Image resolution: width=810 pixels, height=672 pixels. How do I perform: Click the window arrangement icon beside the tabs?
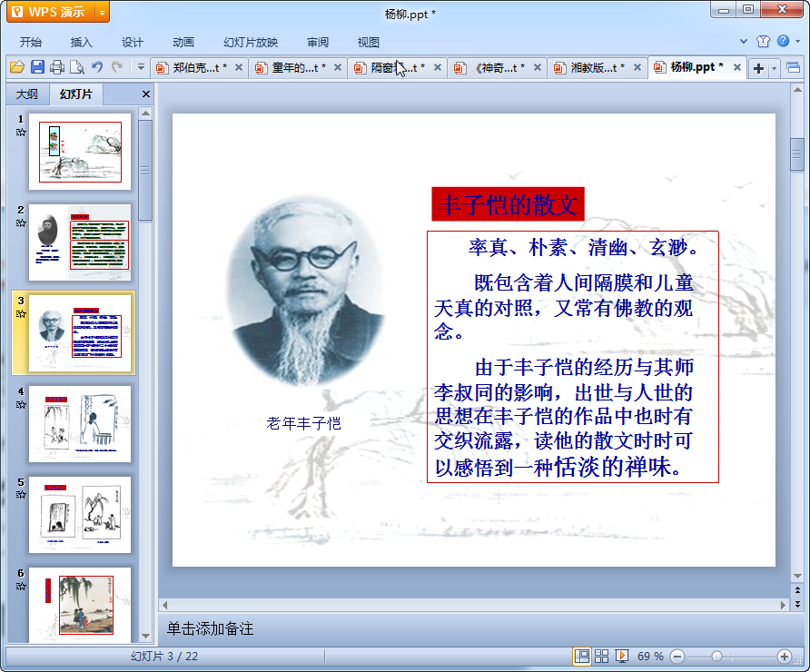793,68
